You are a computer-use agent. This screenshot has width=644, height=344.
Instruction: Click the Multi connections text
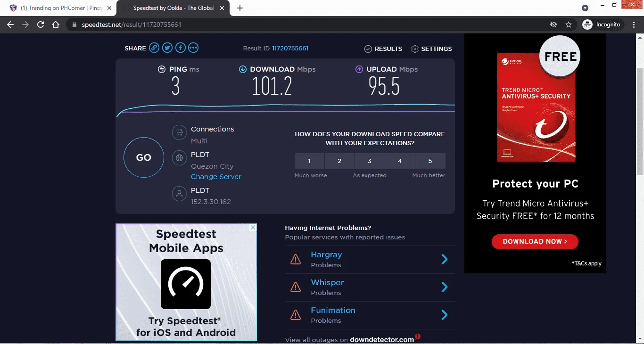(199, 141)
